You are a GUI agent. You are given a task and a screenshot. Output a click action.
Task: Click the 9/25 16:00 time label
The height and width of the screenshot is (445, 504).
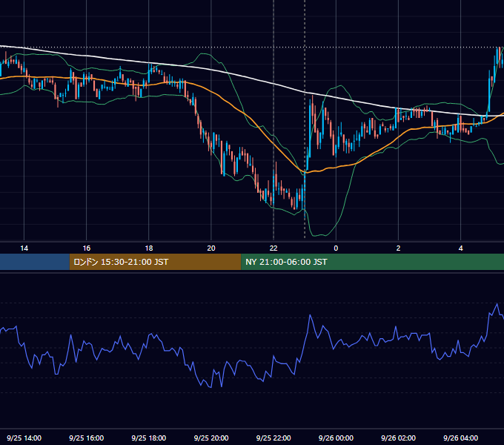click(87, 438)
